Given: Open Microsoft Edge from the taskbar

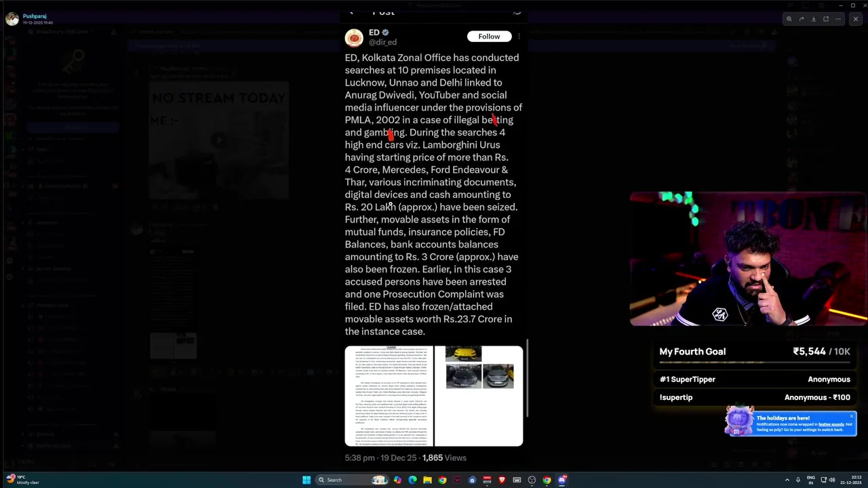Looking at the screenshot, I should [x=412, y=480].
